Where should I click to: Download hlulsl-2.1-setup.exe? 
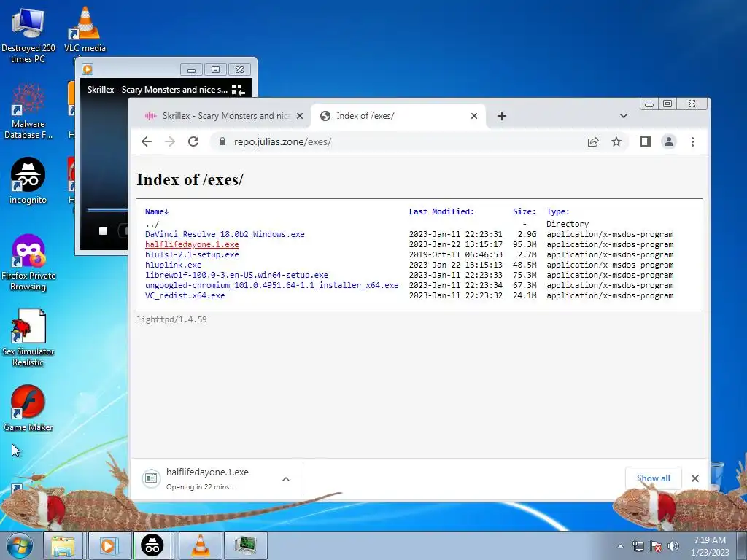[192, 254]
